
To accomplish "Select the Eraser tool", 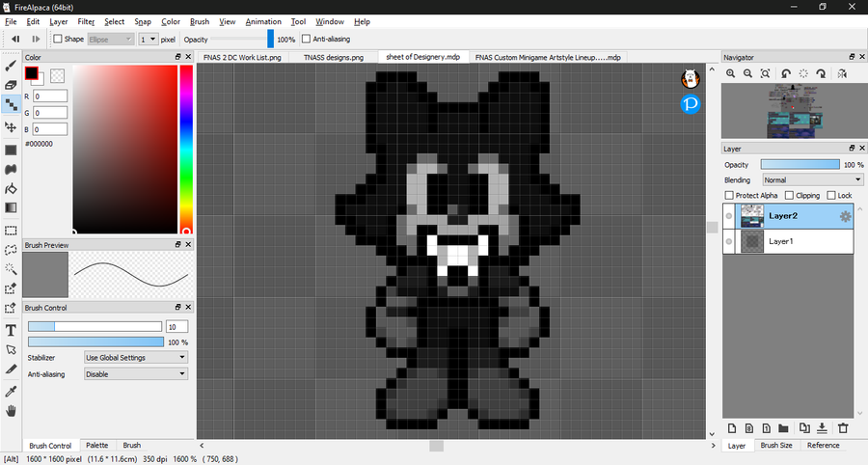I will click(x=11, y=85).
